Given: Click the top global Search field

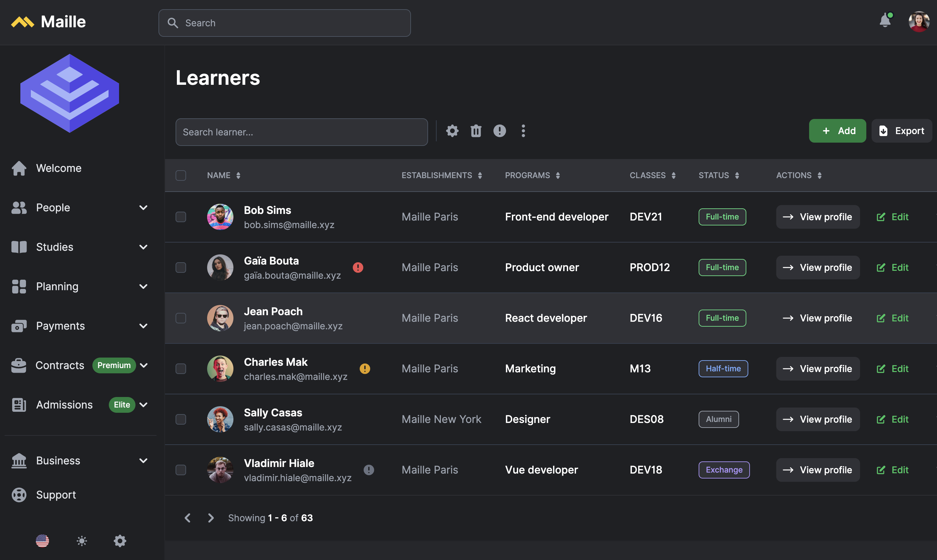Looking at the screenshot, I should click(285, 23).
